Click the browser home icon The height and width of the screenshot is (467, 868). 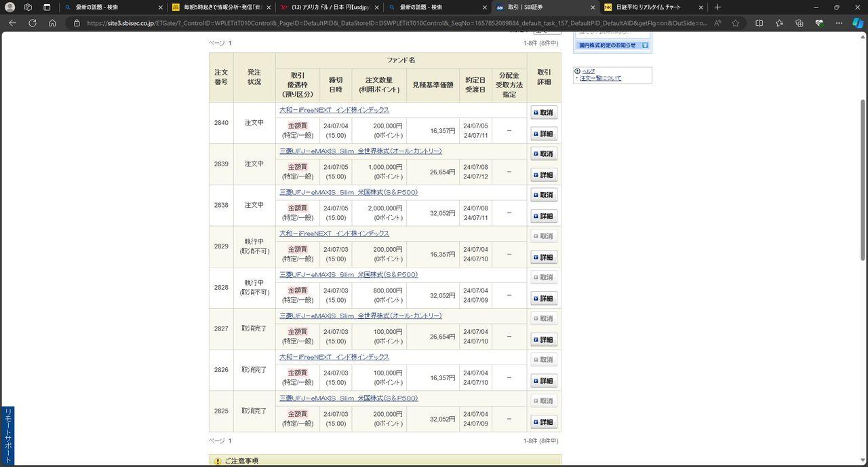click(52, 22)
